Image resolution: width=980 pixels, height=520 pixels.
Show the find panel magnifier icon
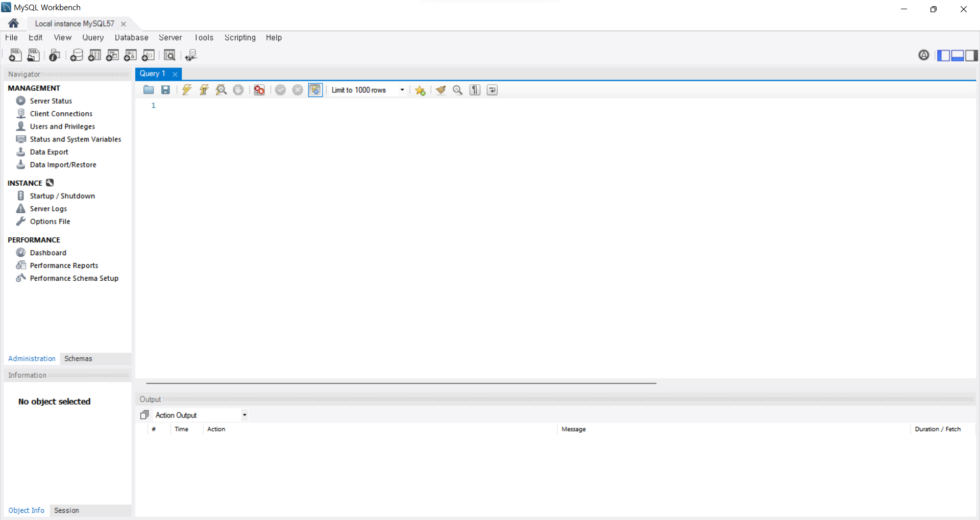point(458,90)
